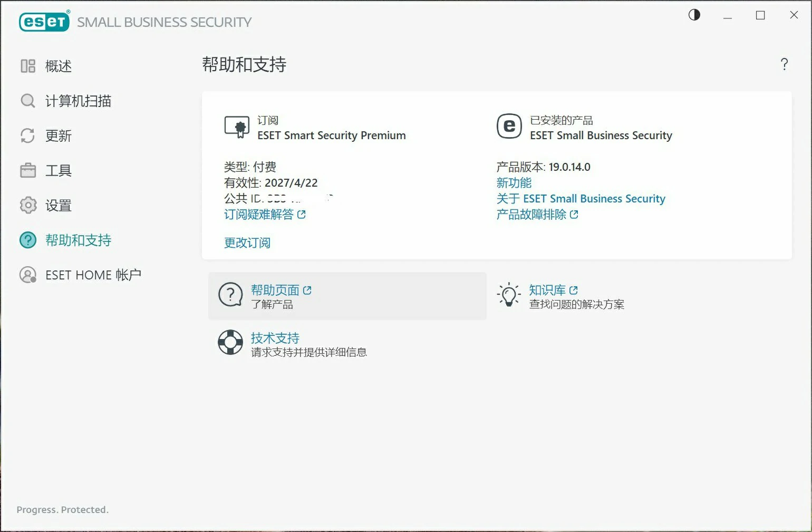
Task: Click the 更新 update refresh icon
Action: pos(27,136)
